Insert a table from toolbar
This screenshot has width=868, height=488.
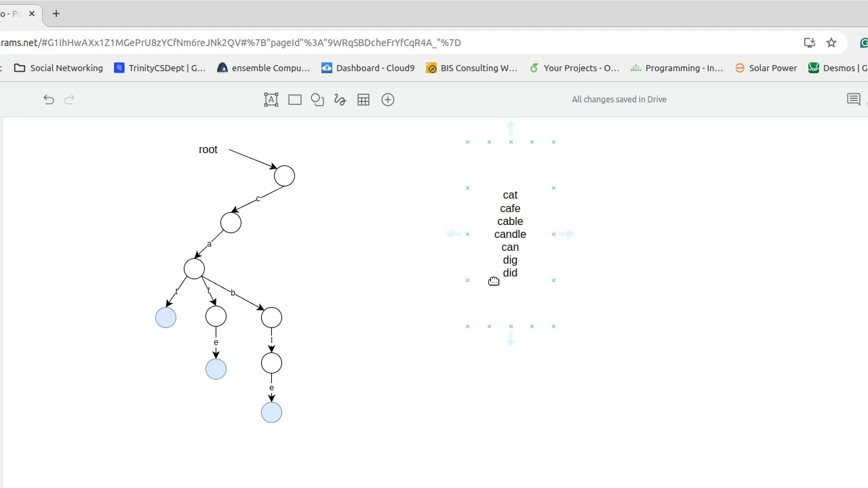point(363,100)
